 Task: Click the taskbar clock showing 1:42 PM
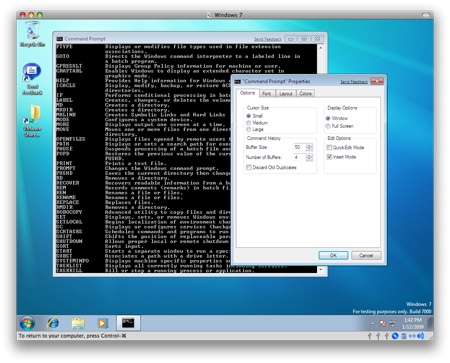pyautogui.click(x=413, y=323)
